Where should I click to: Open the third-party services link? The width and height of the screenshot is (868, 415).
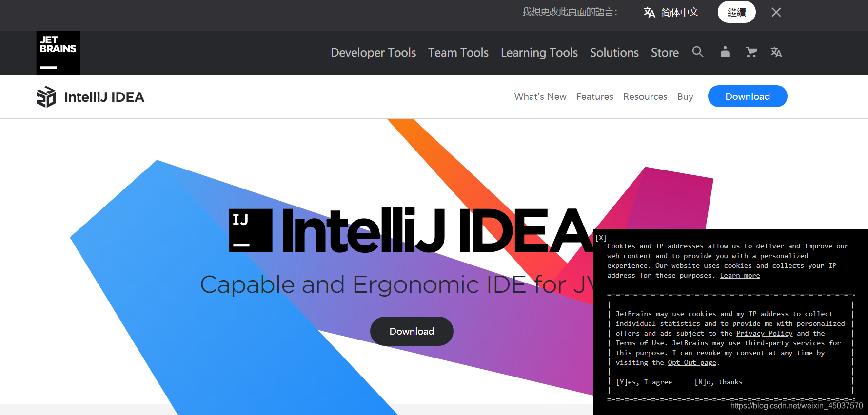pyautogui.click(x=784, y=343)
